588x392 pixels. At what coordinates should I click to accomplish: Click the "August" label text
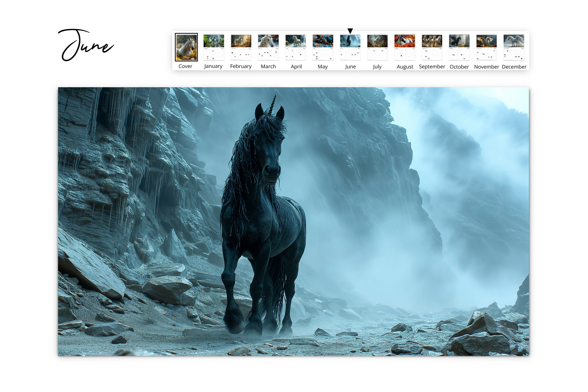coord(405,67)
